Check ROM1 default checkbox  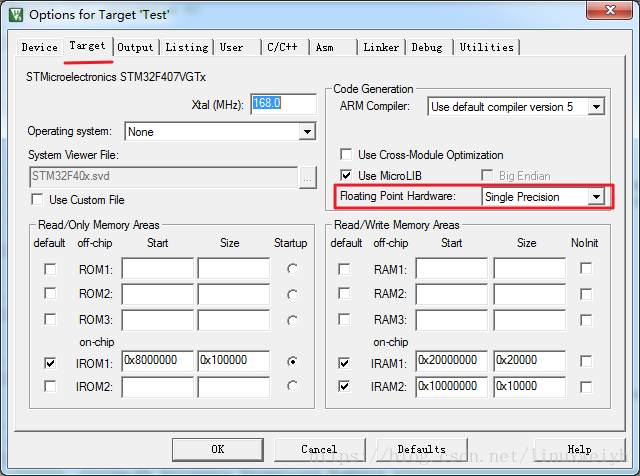(50, 269)
